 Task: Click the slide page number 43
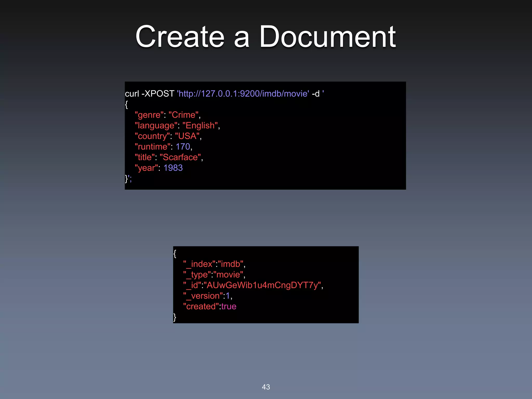coord(266,387)
